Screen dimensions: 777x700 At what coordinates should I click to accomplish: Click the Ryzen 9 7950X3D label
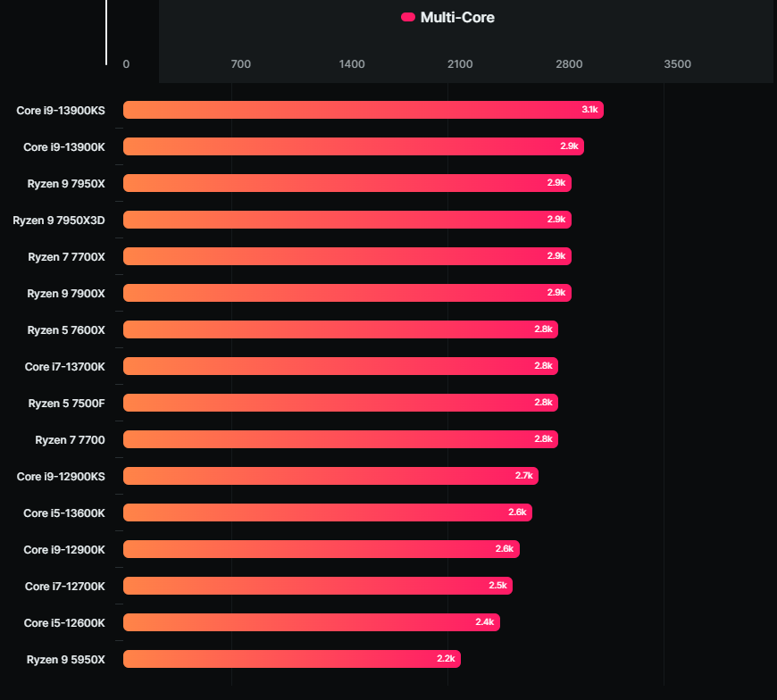[x=58, y=221]
